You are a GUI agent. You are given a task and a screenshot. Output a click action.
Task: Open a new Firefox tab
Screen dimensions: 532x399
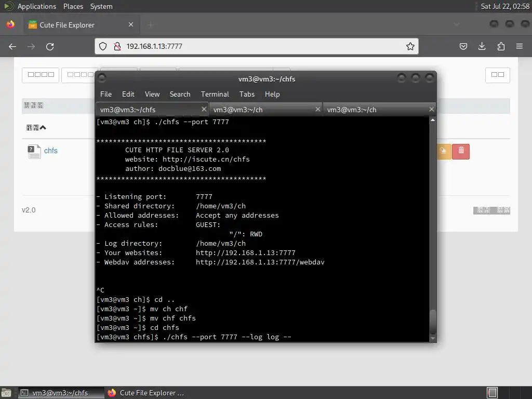[151, 24]
